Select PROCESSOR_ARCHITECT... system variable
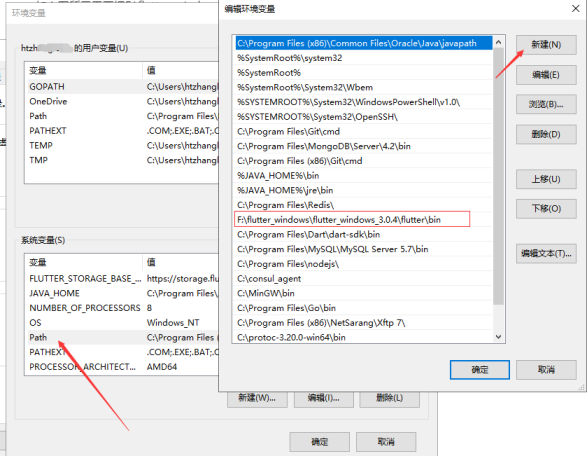Viewport: 587px width, 456px height. coord(122,367)
